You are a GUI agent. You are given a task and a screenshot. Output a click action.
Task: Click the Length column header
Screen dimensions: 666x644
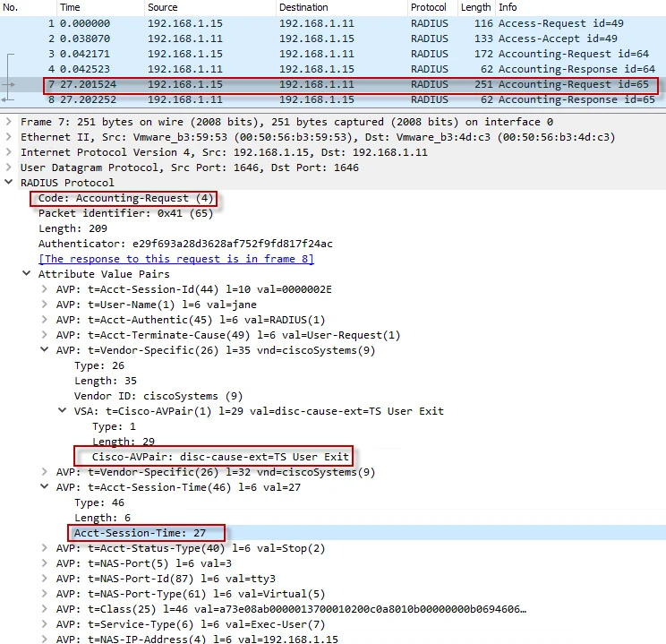pos(475,7)
